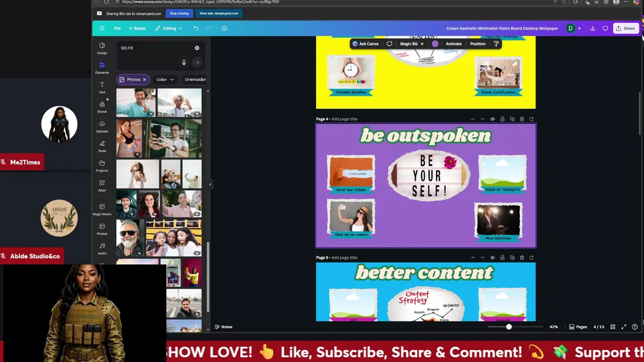Click the hamburger main menu icon

point(102,28)
